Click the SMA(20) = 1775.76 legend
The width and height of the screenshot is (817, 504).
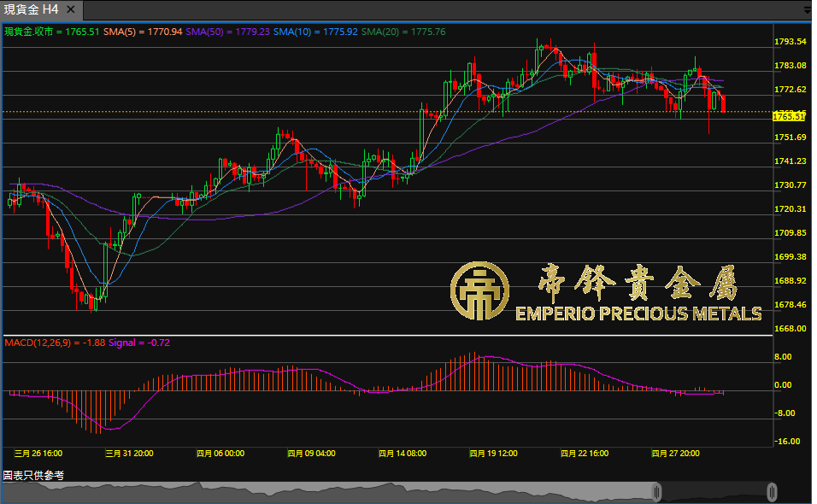(403, 32)
